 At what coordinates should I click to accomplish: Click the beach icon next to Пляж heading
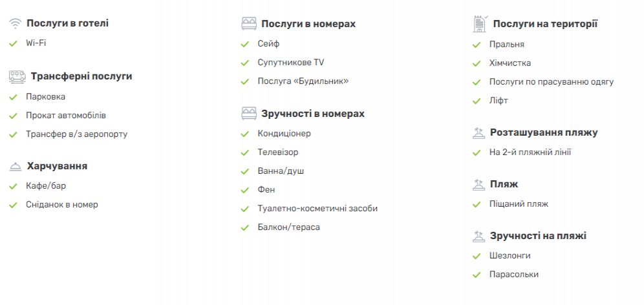(x=478, y=185)
